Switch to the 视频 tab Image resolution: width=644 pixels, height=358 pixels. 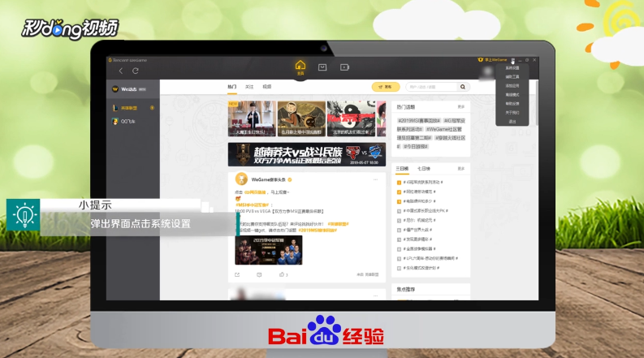pos(267,87)
